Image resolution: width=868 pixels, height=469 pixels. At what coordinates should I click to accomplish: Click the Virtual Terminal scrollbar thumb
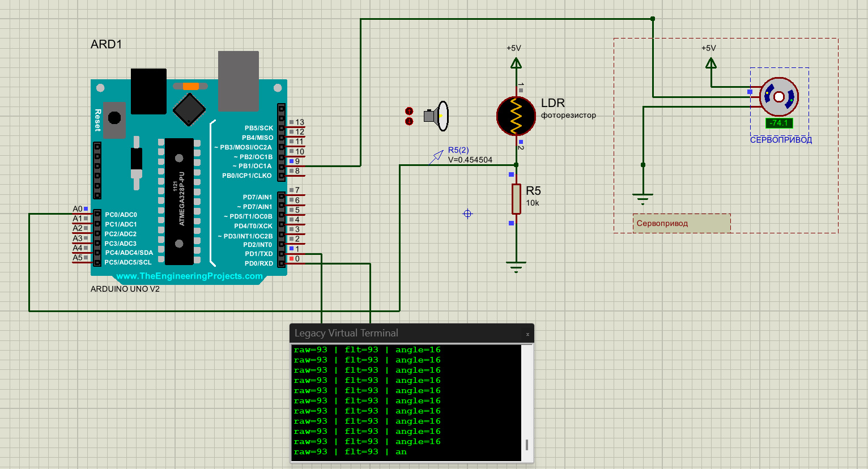pos(527,445)
